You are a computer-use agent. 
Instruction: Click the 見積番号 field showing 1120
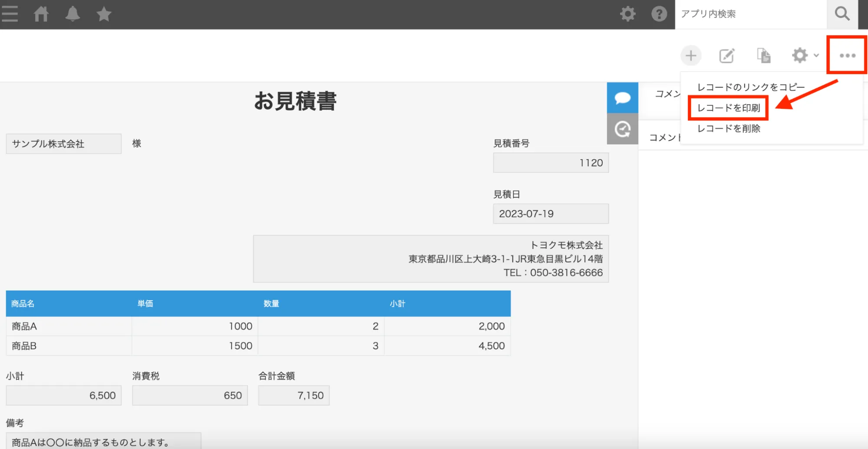pyautogui.click(x=551, y=163)
